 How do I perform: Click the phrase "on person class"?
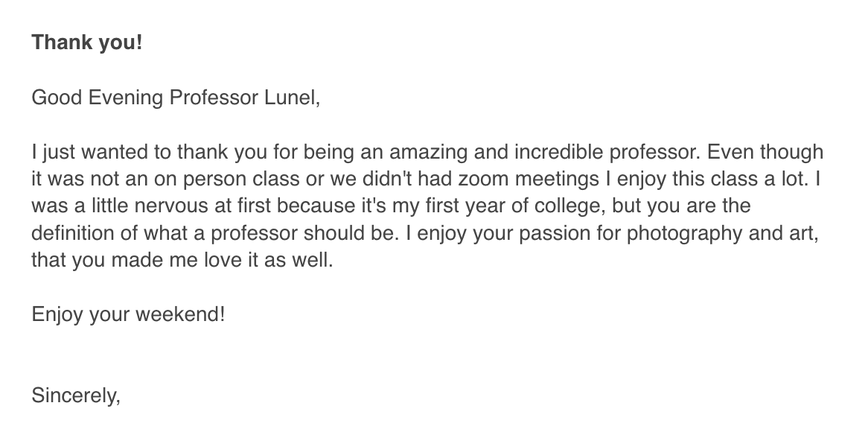(196, 180)
